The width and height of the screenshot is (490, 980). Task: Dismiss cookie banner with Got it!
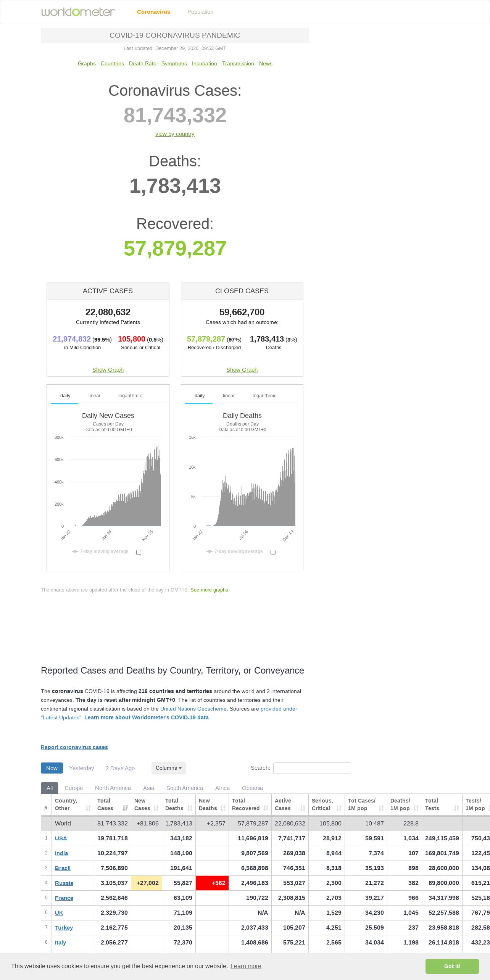click(452, 966)
